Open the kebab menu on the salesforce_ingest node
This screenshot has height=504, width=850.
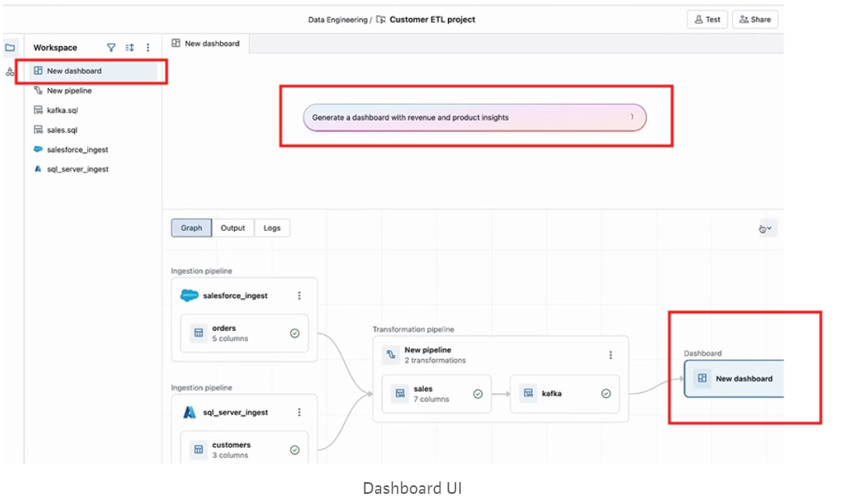[x=297, y=296]
